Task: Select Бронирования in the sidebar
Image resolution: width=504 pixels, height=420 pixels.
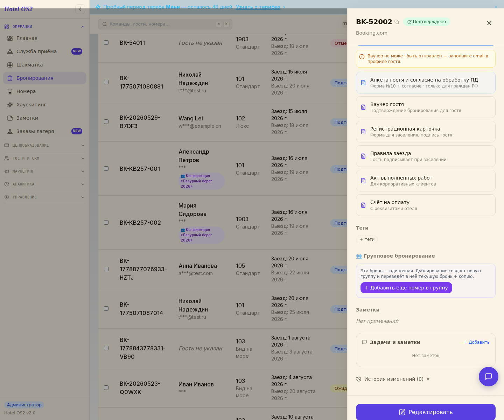Action: point(44,78)
